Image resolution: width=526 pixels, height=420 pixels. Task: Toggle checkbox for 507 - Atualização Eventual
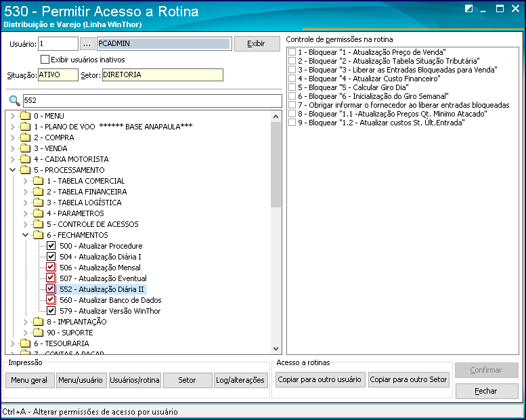pos(51,278)
